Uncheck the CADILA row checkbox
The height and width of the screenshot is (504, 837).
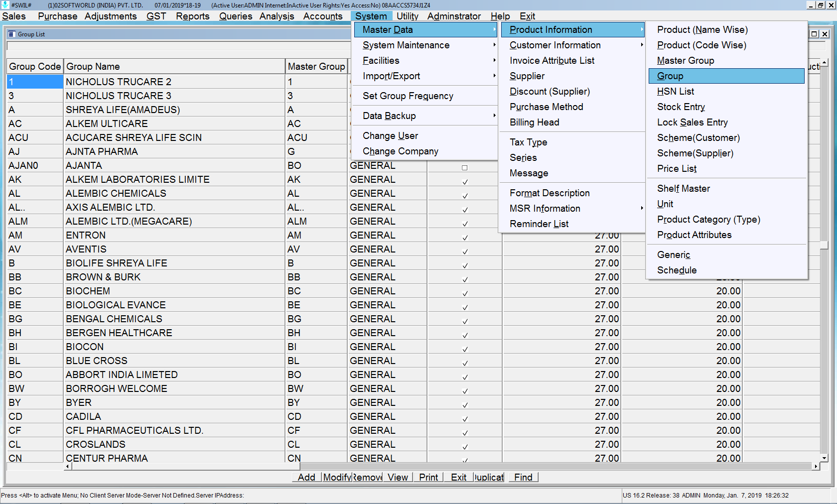click(465, 419)
